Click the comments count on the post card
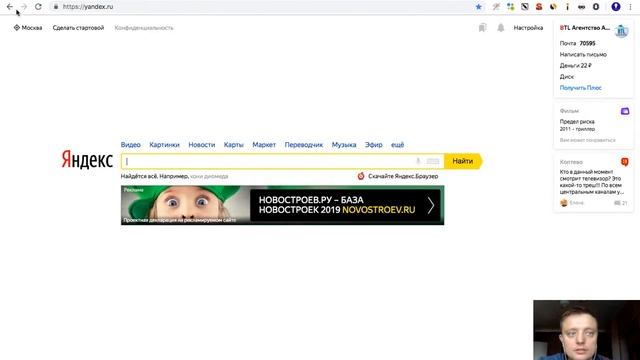640x360 pixels. point(621,203)
